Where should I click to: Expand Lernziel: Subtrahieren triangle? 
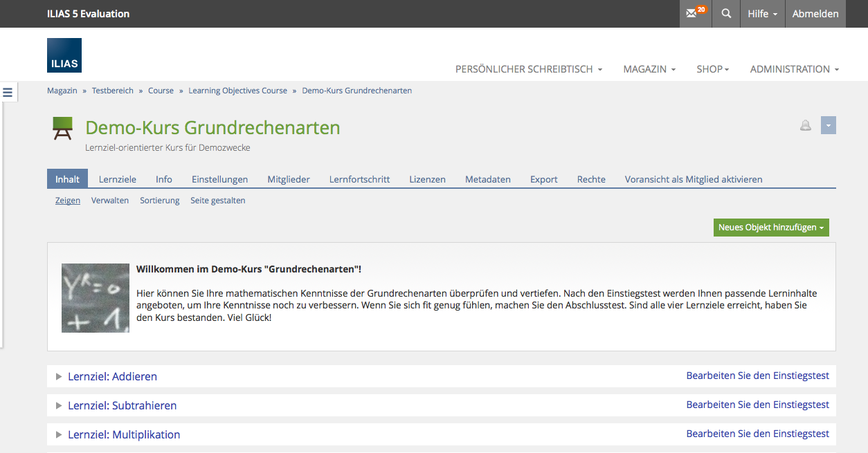(59, 406)
